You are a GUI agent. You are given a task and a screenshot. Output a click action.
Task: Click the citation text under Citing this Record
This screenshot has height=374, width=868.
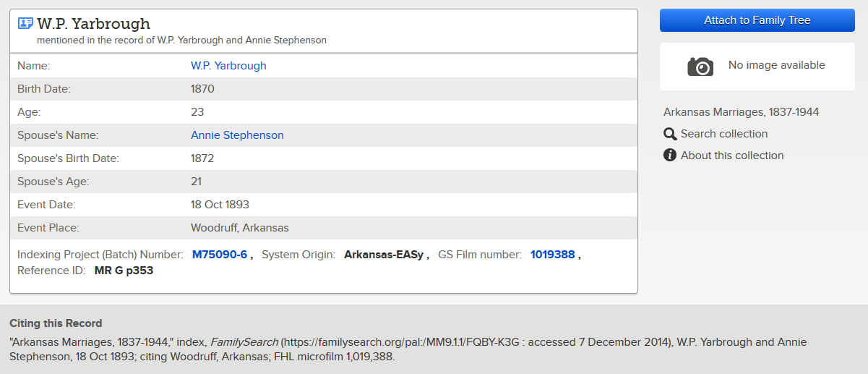point(408,349)
